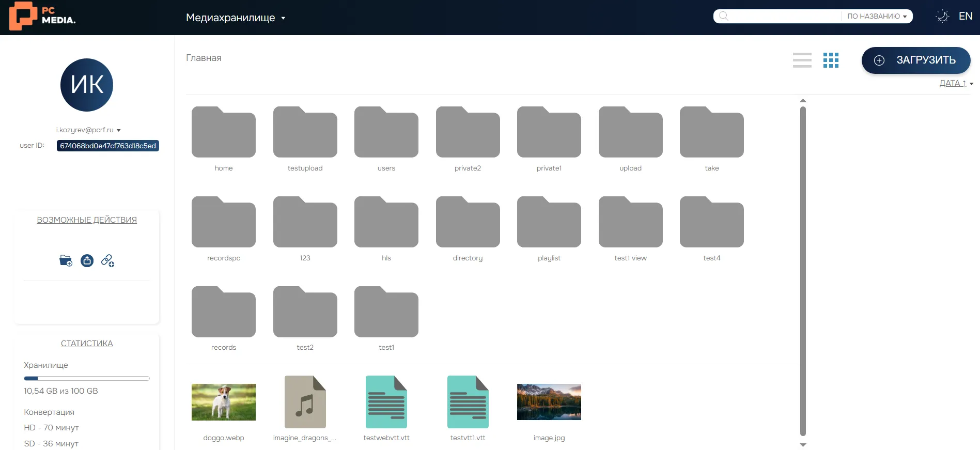Open the 123 folder

pos(305,222)
